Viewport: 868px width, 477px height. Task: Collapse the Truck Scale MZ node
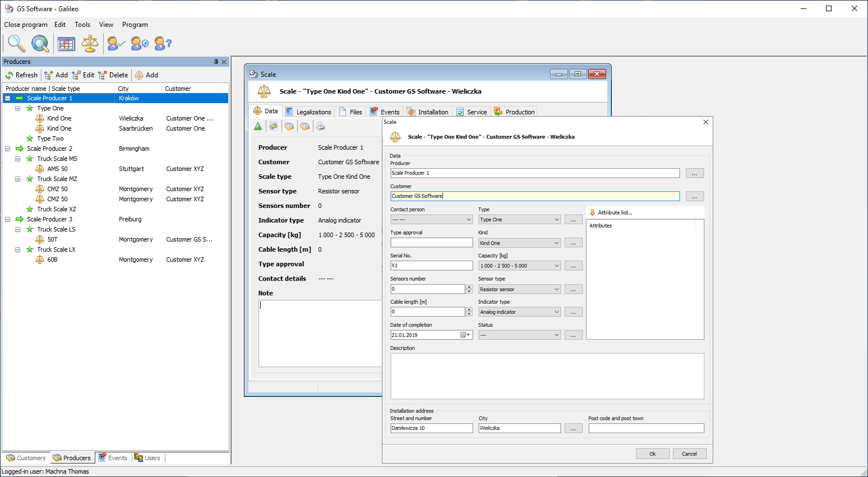[x=18, y=179]
